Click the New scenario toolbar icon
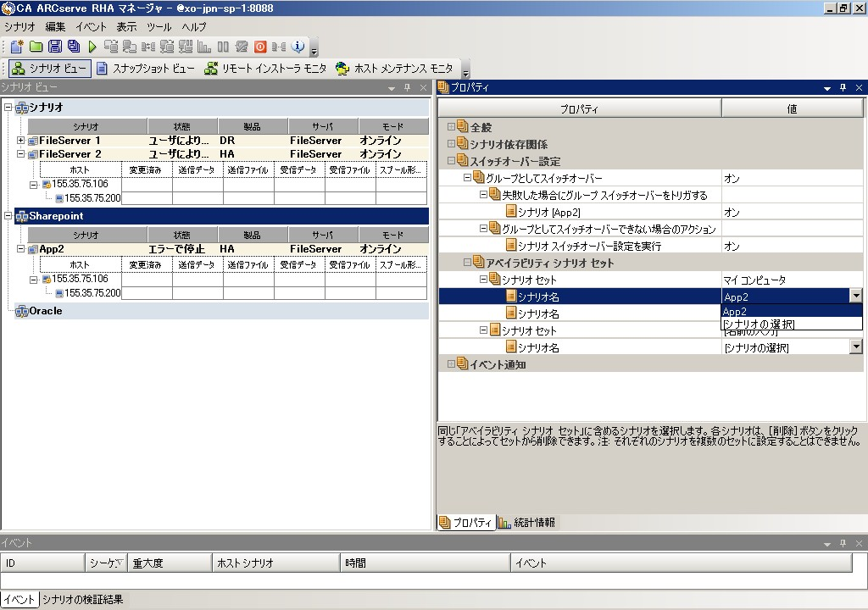 16,47
